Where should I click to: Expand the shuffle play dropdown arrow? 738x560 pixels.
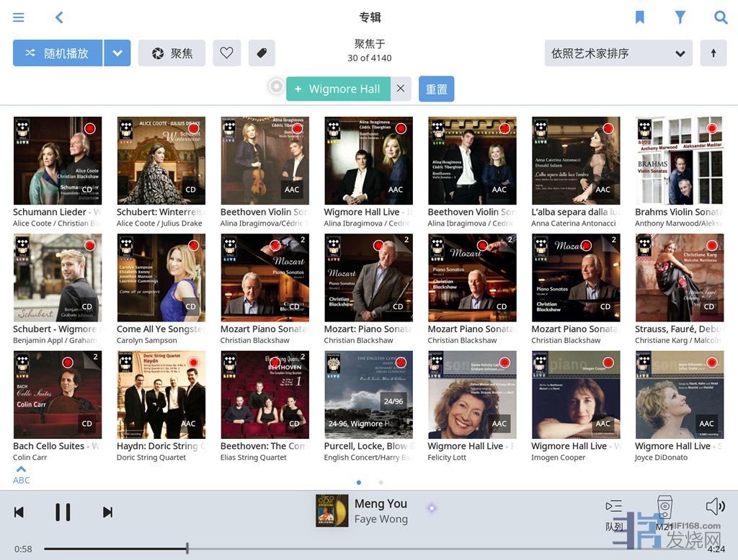(x=117, y=53)
